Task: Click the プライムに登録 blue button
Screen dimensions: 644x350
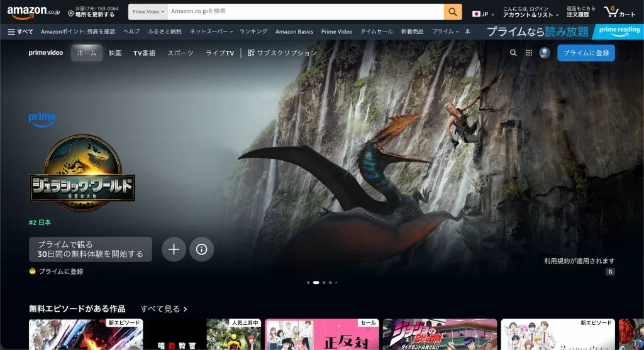Action: click(586, 53)
